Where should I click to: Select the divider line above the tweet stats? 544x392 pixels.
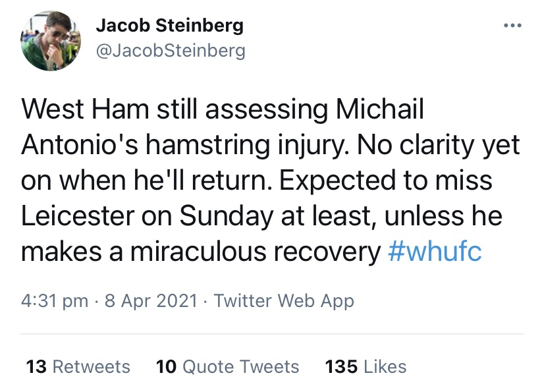(x=272, y=334)
